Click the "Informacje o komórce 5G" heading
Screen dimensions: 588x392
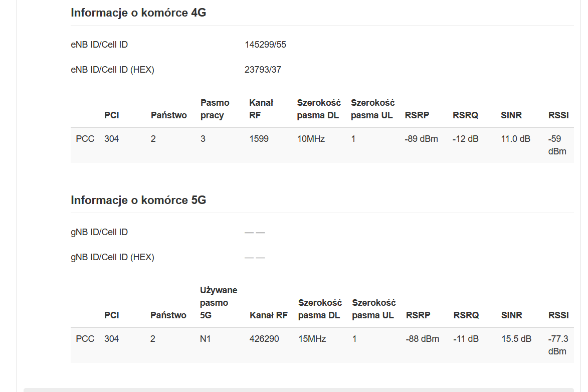138,200
